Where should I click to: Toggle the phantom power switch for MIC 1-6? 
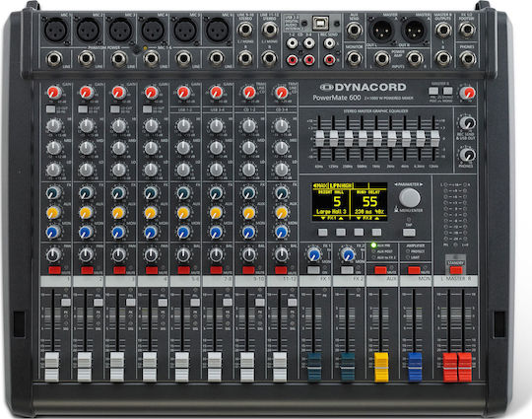136,50
